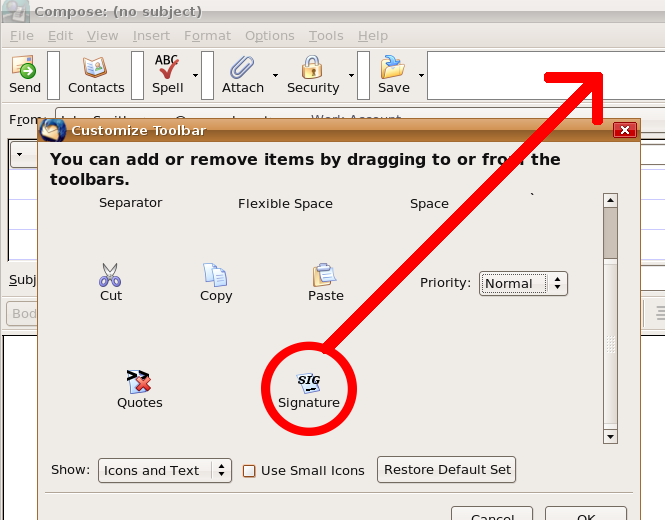Open the Show Icons and Text dropdown
Viewport: 665px width, 520px height.
[x=165, y=470]
